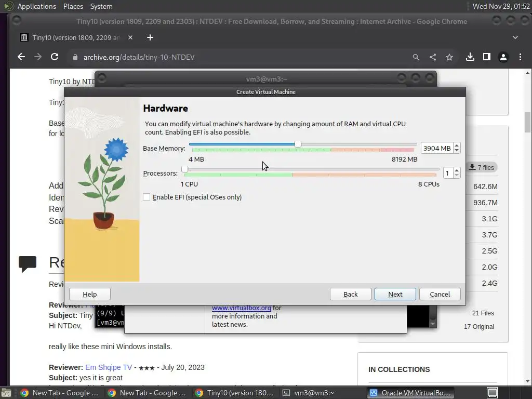Image resolution: width=532 pixels, height=399 pixels.
Task: Bookmark this page with the star icon
Action: tap(449, 57)
